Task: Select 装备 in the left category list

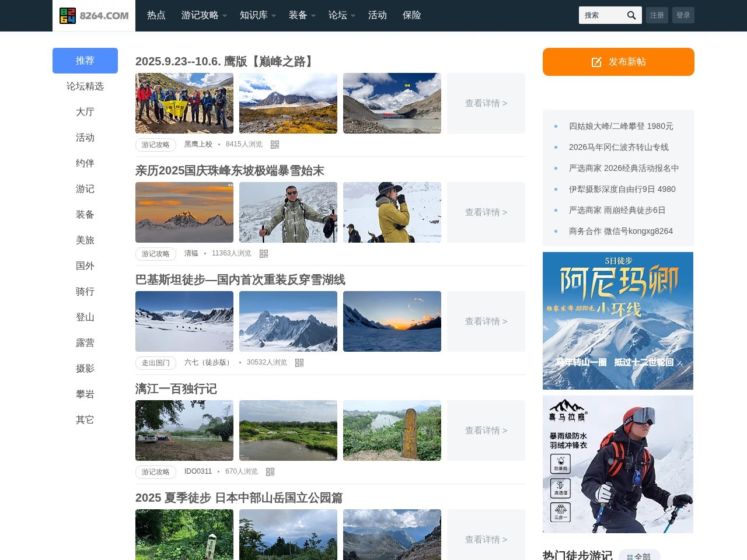Action: pyautogui.click(x=85, y=215)
